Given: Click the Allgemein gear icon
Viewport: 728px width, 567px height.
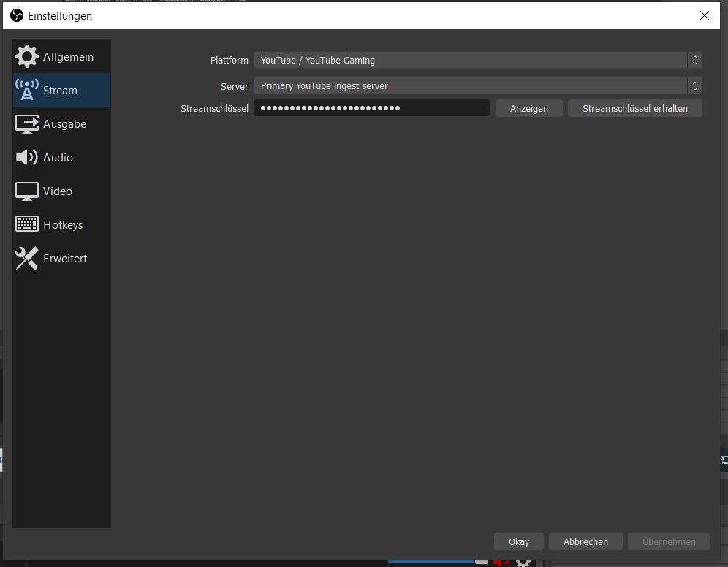Looking at the screenshot, I should [27, 57].
